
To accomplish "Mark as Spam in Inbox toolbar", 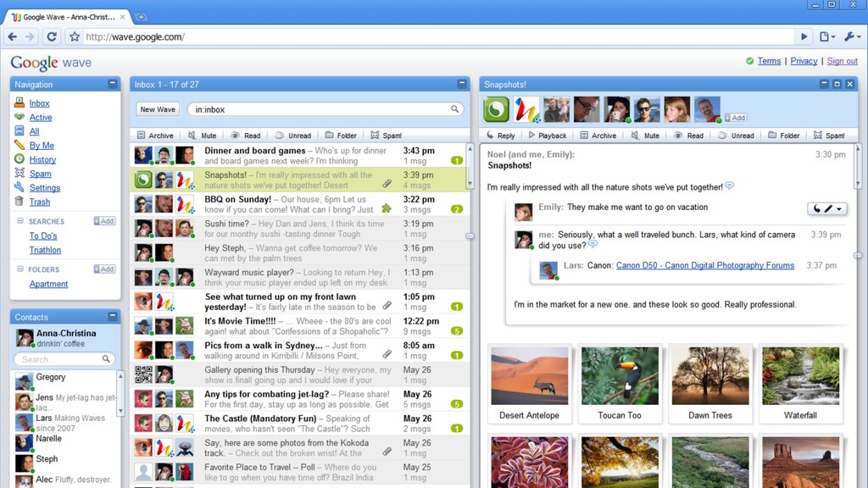I will tap(386, 136).
